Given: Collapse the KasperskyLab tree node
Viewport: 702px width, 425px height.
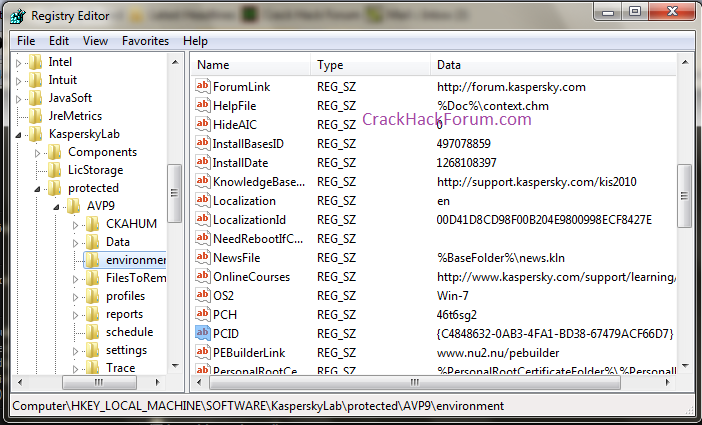Looking at the screenshot, I should click(18, 135).
